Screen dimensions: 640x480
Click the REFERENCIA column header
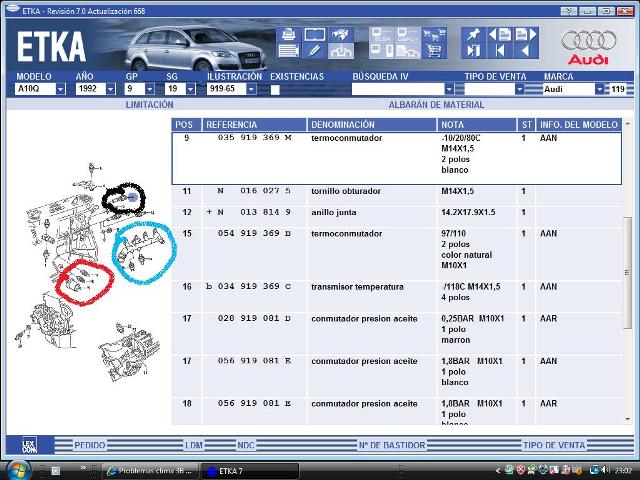coord(254,124)
